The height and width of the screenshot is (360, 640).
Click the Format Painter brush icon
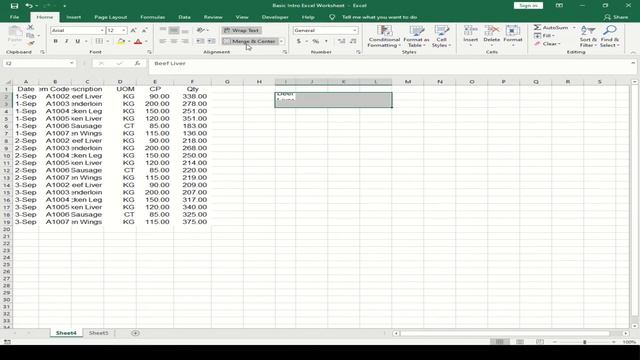[x=30, y=43]
